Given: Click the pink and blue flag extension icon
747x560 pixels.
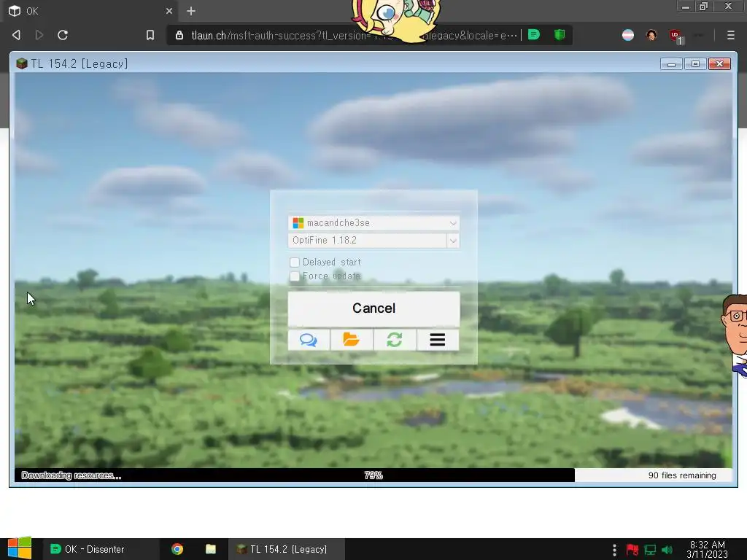Looking at the screenshot, I should (x=628, y=35).
